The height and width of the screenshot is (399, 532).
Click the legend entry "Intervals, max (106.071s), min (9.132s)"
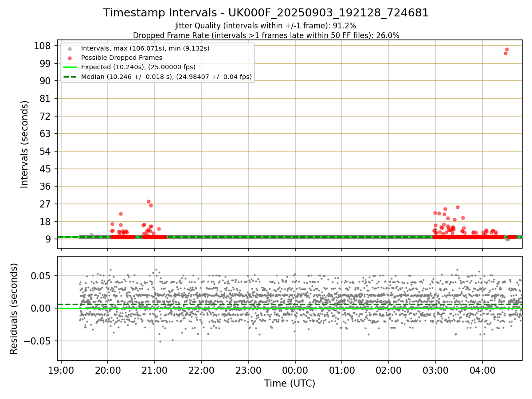click(145, 48)
